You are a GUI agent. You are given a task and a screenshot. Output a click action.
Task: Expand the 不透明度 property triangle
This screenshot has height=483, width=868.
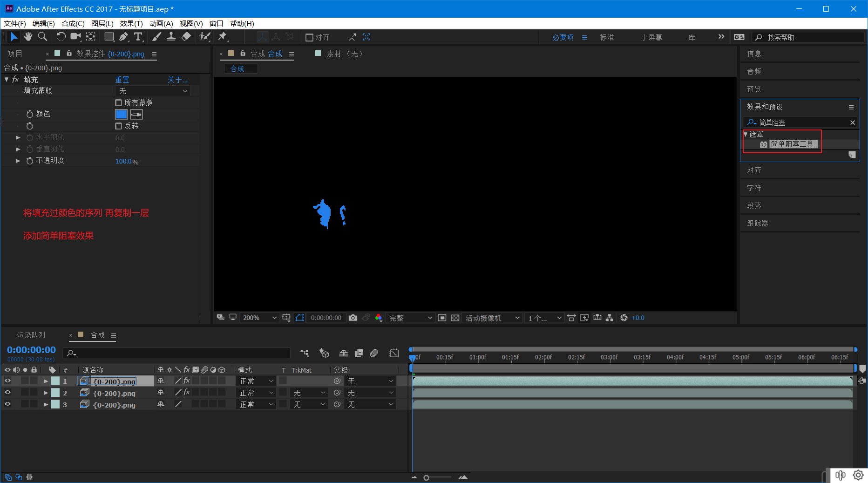(18, 161)
